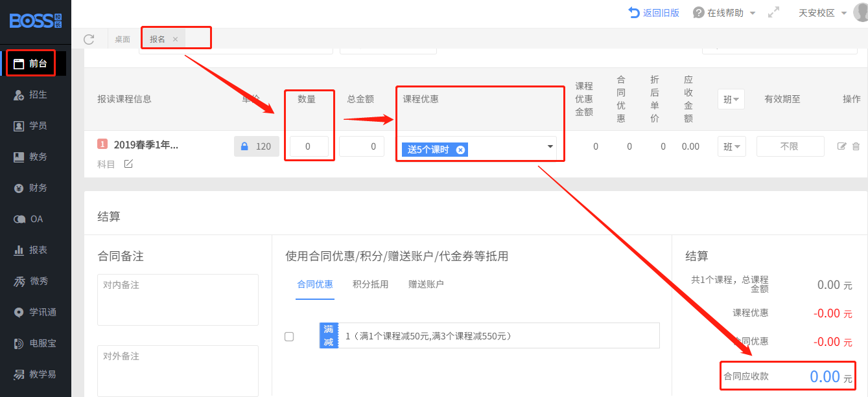868x397 pixels.
Task: Click the 课程优惠 column header
Action: [x=421, y=99]
